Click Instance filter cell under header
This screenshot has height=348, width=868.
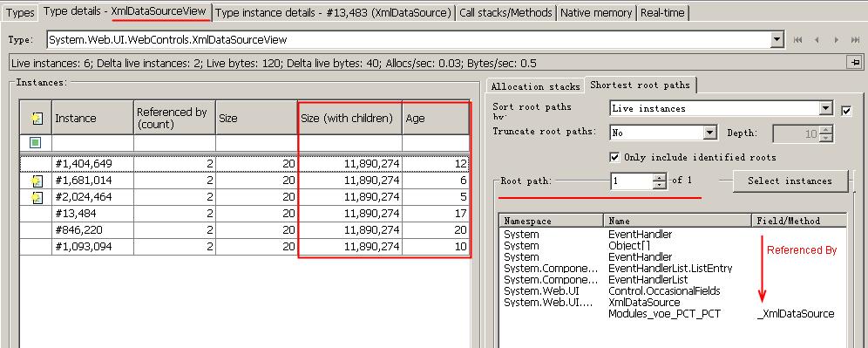(x=92, y=142)
